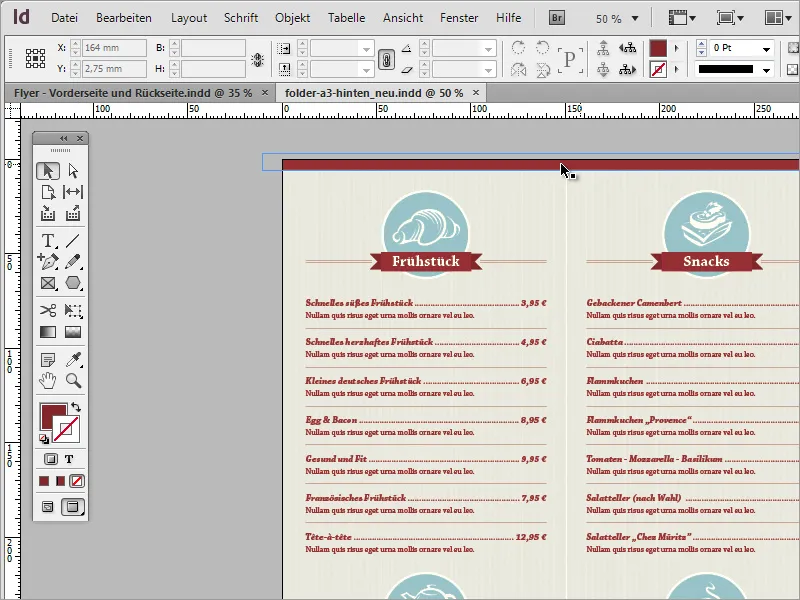
Task: Click the Rotate 90° clockwise icon
Action: (518, 48)
